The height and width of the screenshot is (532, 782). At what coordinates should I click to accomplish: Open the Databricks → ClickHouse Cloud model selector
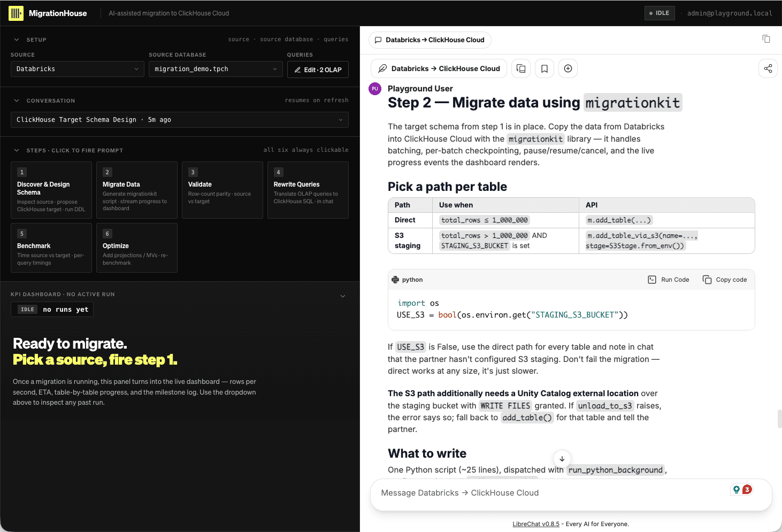[x=439, y=68]
